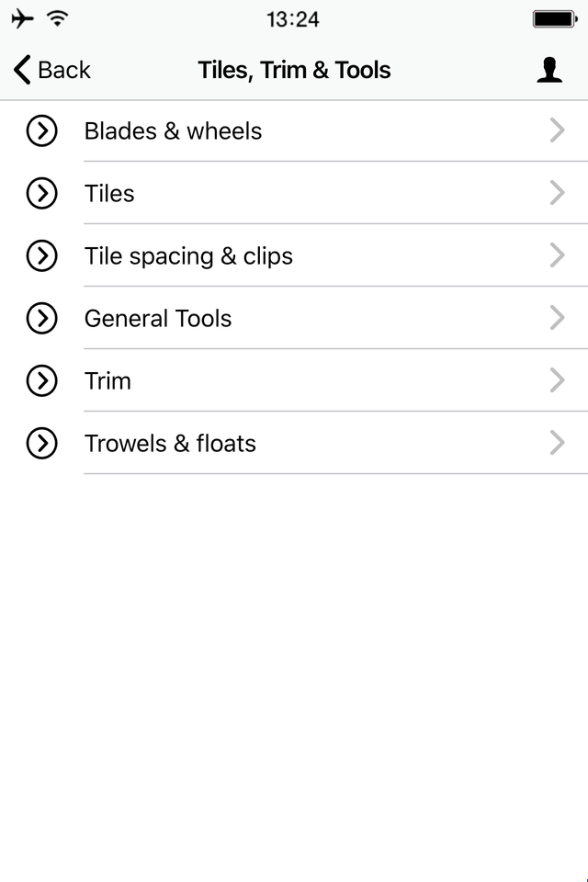Expand Trowels & floats via right chevron

557,443
